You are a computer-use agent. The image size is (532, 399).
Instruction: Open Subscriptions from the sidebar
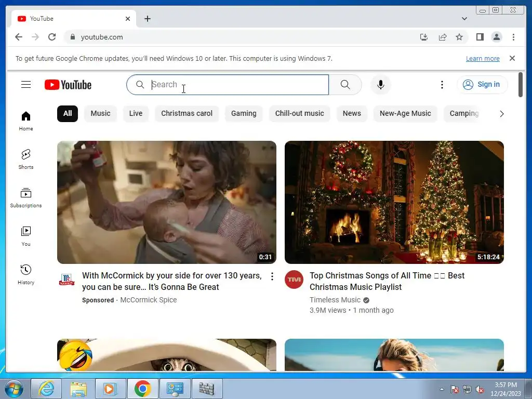26,198
